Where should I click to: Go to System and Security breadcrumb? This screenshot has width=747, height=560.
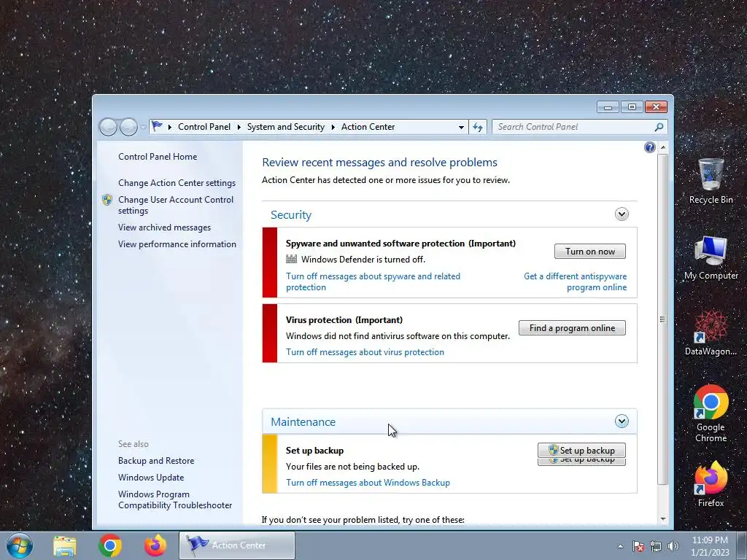pos(285,127)
